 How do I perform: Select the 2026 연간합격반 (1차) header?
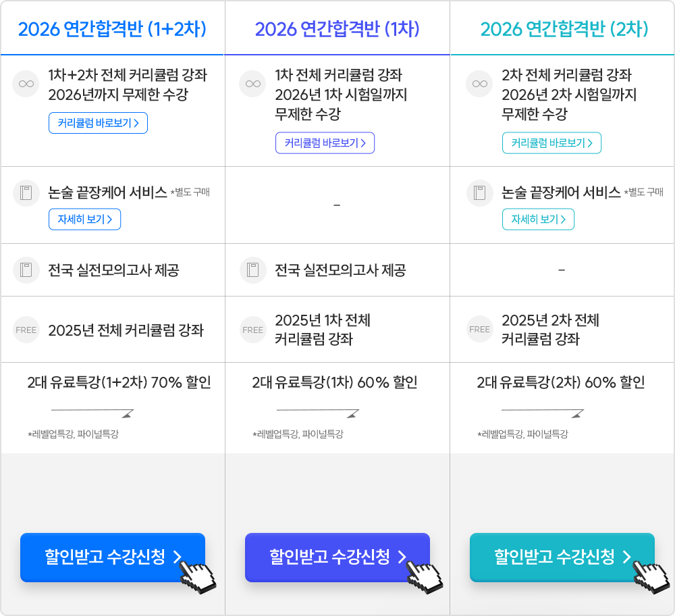click(337, 29)
